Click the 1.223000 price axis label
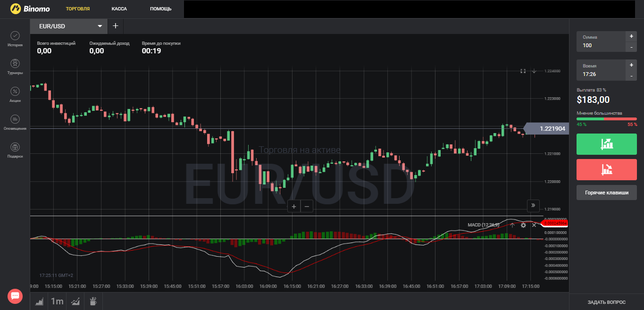 coord(552,99)
